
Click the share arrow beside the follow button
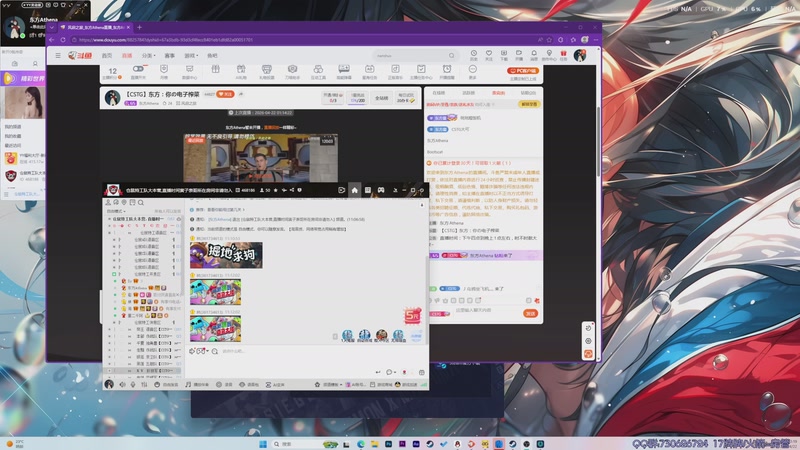(241, 94)
